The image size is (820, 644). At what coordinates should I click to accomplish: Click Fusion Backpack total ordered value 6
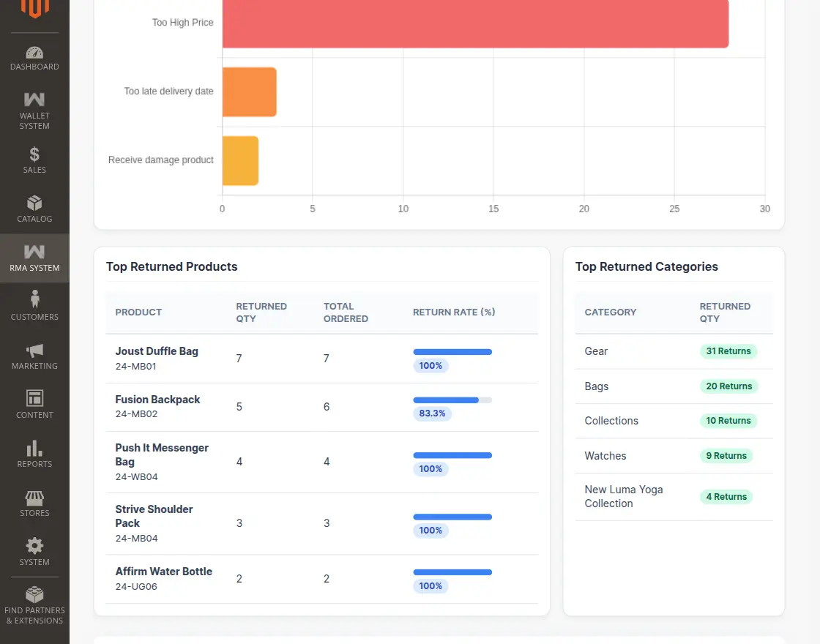327,407
